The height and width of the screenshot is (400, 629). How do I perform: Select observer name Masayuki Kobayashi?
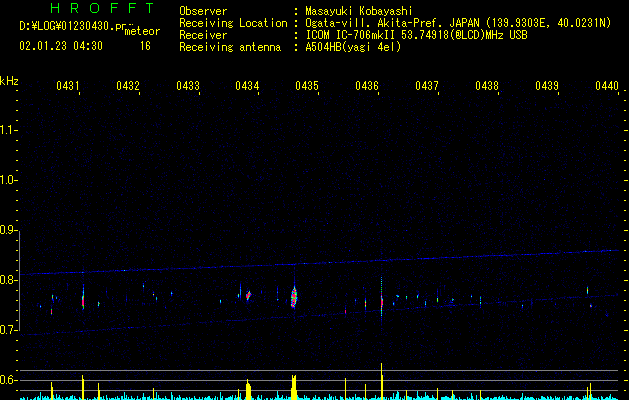click(359, 11)
